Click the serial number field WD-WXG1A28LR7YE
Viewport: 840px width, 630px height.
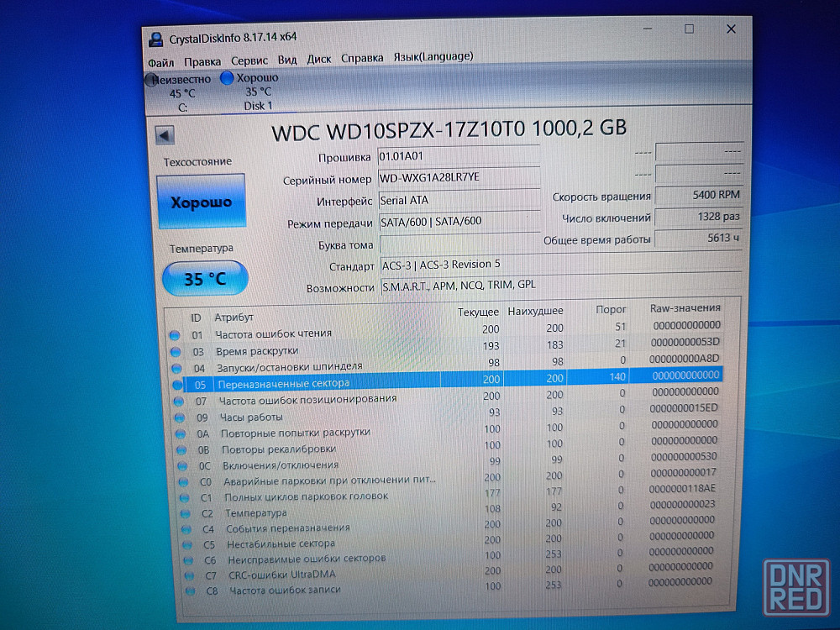point(459,177)
